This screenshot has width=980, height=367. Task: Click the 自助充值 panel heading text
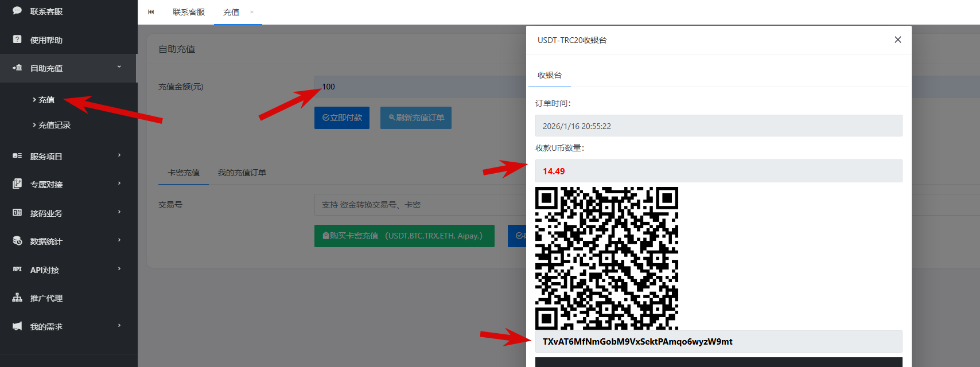(x=177, y=49)
